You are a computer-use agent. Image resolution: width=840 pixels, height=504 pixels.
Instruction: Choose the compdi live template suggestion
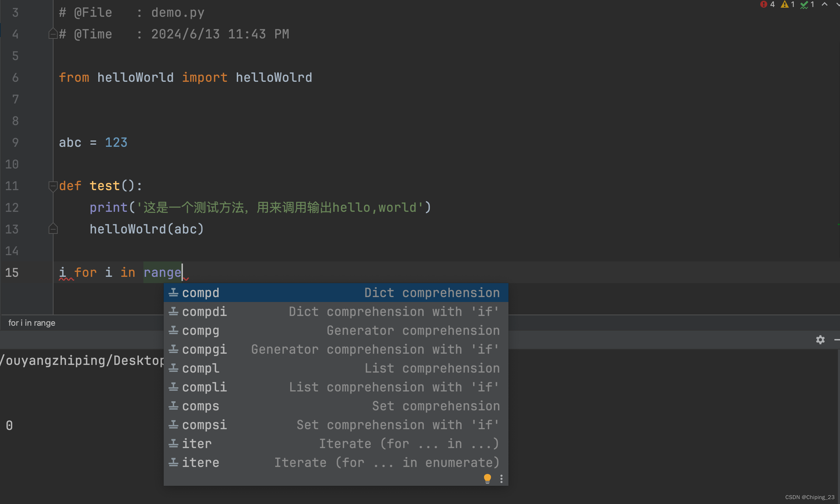tap(336, 311)
